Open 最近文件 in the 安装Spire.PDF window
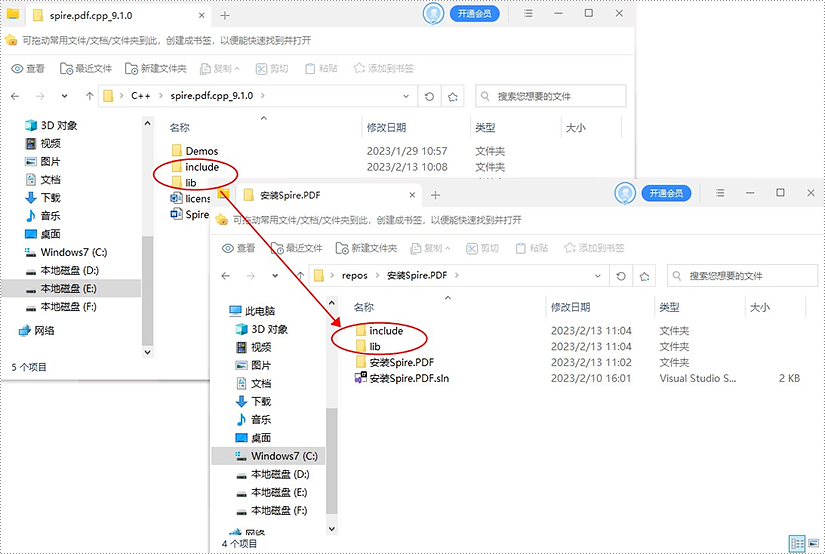The image size is (825, 554). click(296, 248)
